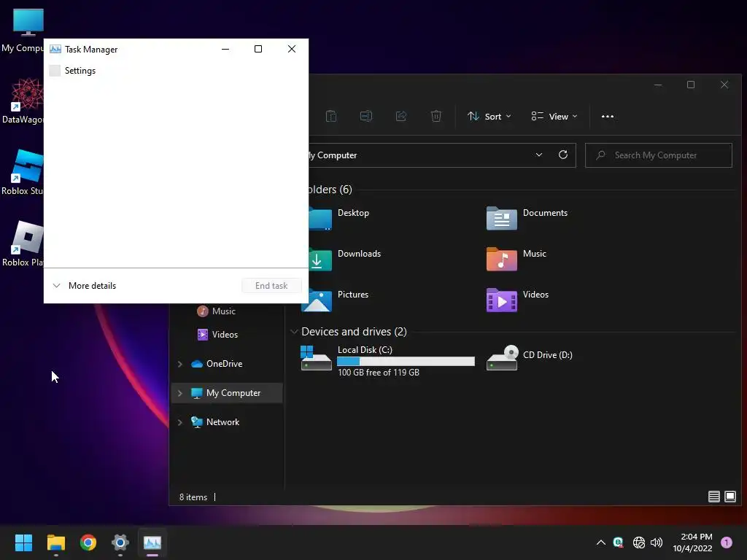The width and height of the screenshot is (747, 560).
Task: Click the Share icon in File Explorer toolbar
Action: 401,116
